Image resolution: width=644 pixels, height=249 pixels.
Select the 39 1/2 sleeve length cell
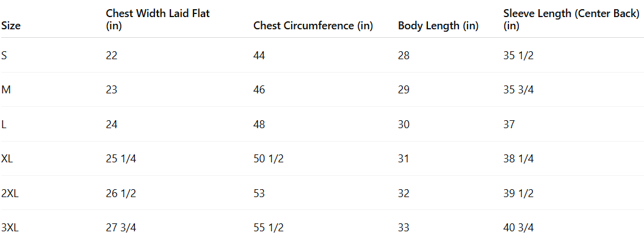coord(518,193)
